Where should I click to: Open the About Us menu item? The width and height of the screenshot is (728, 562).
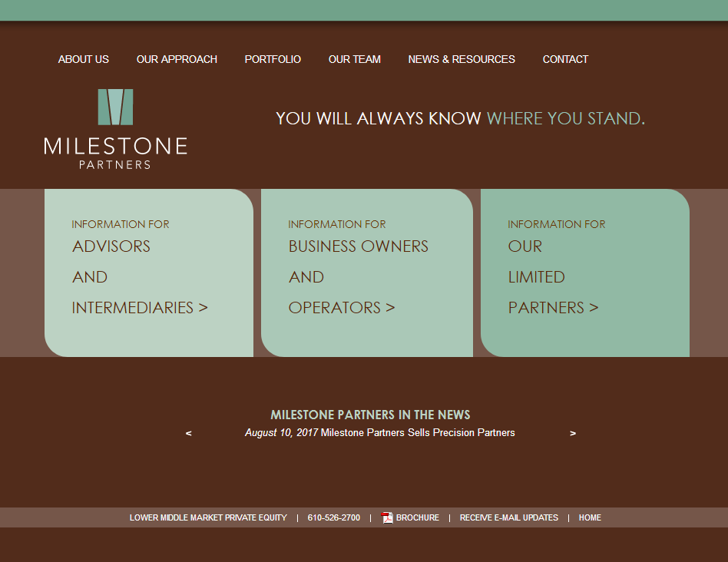coord(84,59)
